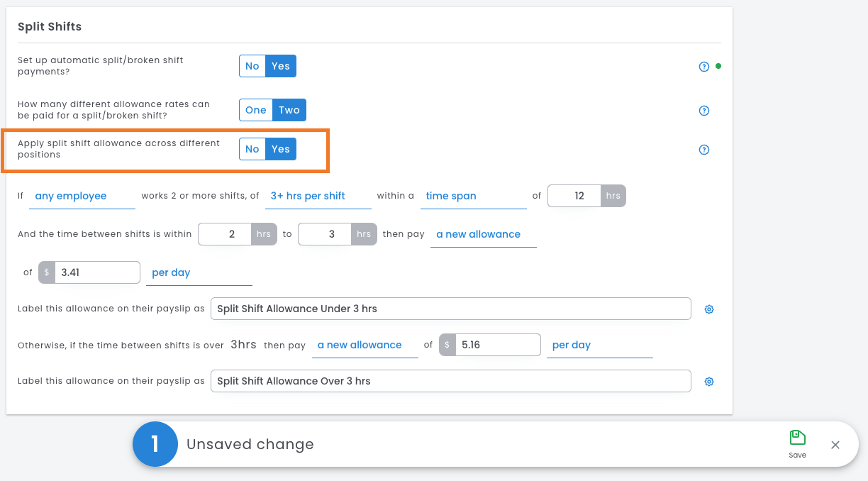The height and width of the screenshot is (481, 868).
Task: Set automatic split shift payments to No
Action: 252,66
